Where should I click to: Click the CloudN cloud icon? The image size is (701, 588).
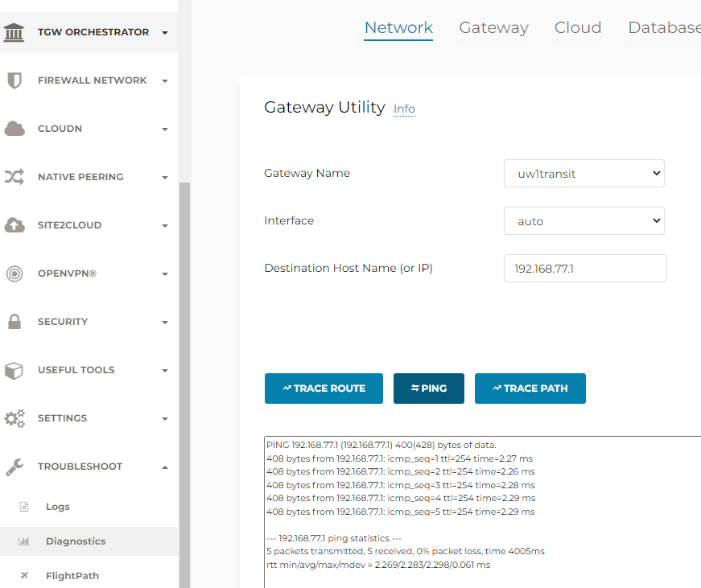[x=14, y=129]
